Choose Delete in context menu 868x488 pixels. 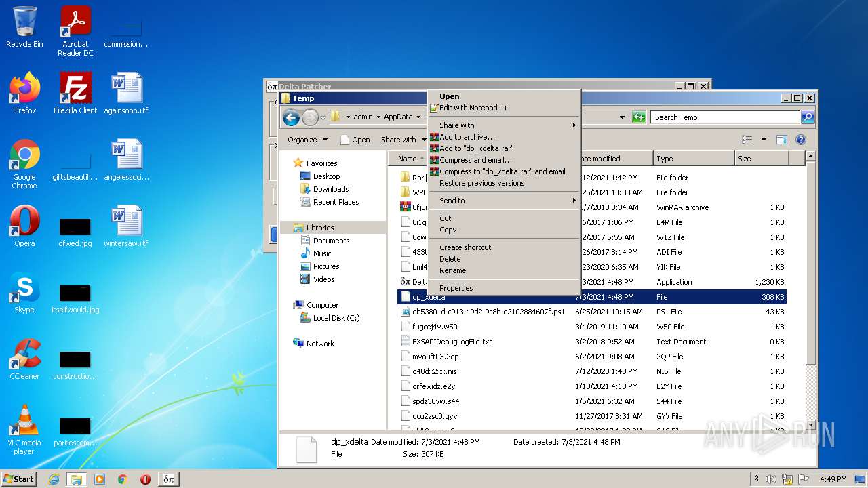[x=503, y=259]
